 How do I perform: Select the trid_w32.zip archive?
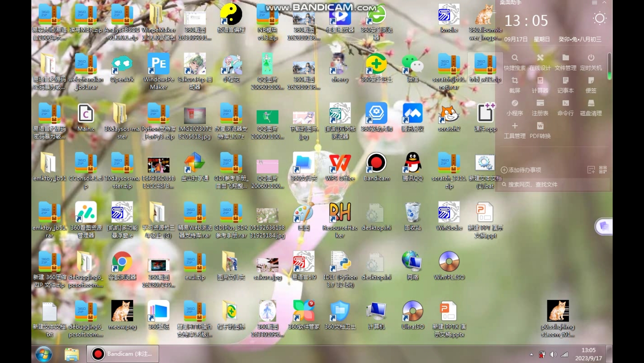[x=486, y=68]
